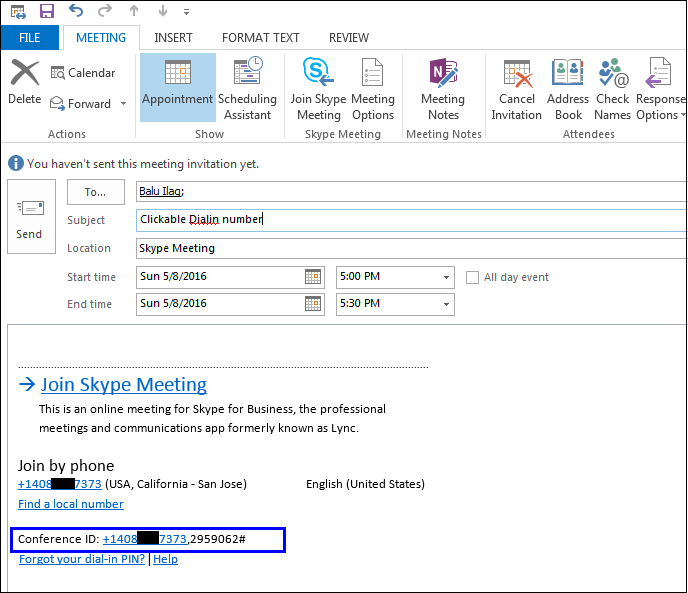Switch to the REVIEW tab

click(349, 38)
